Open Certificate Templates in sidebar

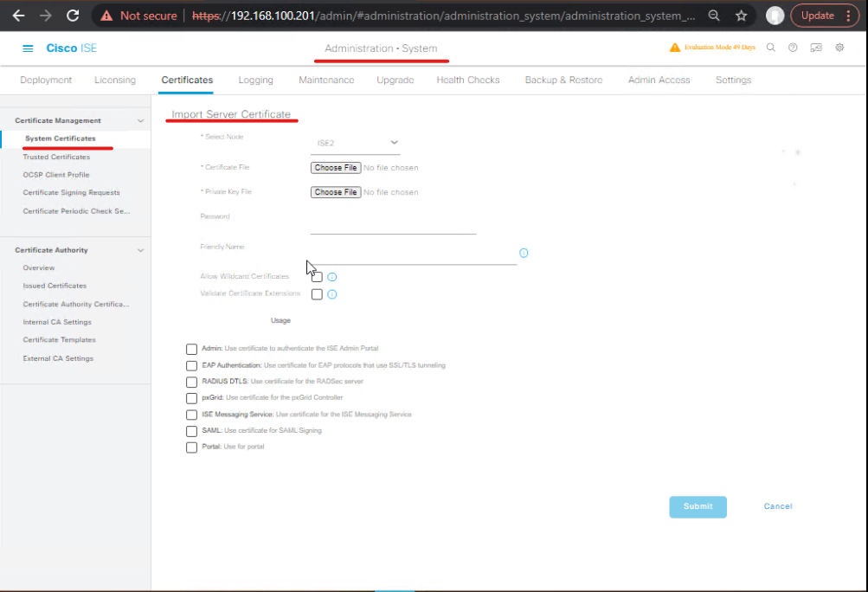(59, 340)
